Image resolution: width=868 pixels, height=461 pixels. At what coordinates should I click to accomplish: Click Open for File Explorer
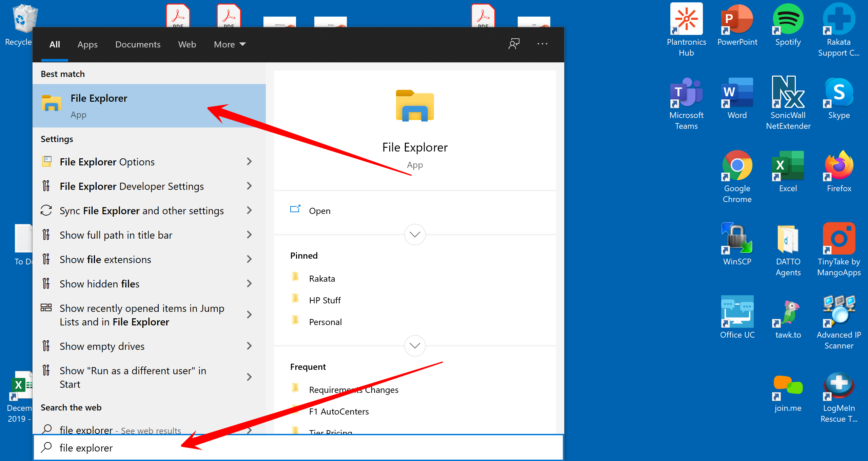coord(319,211)
